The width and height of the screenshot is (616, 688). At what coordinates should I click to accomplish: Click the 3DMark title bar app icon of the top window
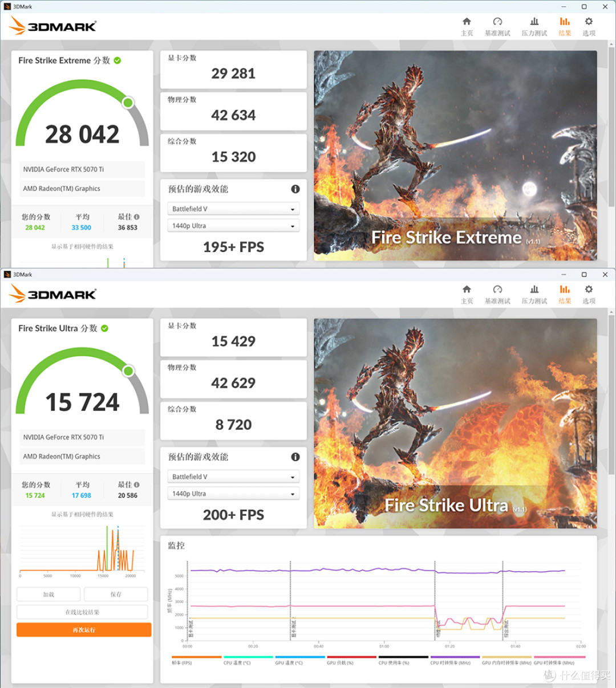[7, 7]
